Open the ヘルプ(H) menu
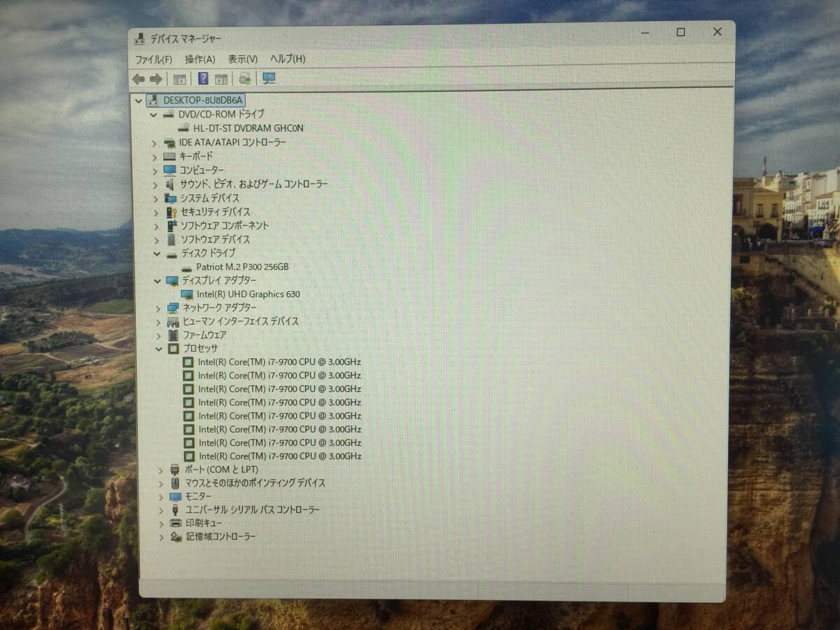Viewport: 840px width, 630px height. pos(288,59)
